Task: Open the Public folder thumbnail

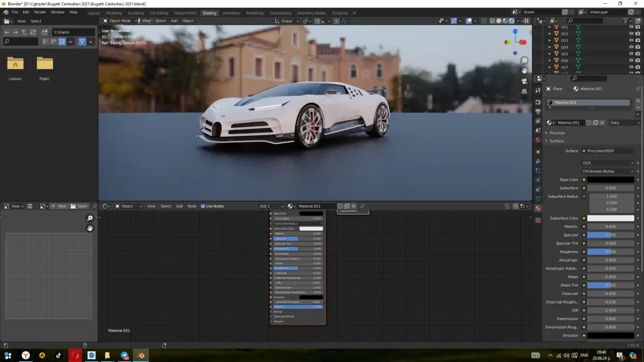Action: click(45, 63)
